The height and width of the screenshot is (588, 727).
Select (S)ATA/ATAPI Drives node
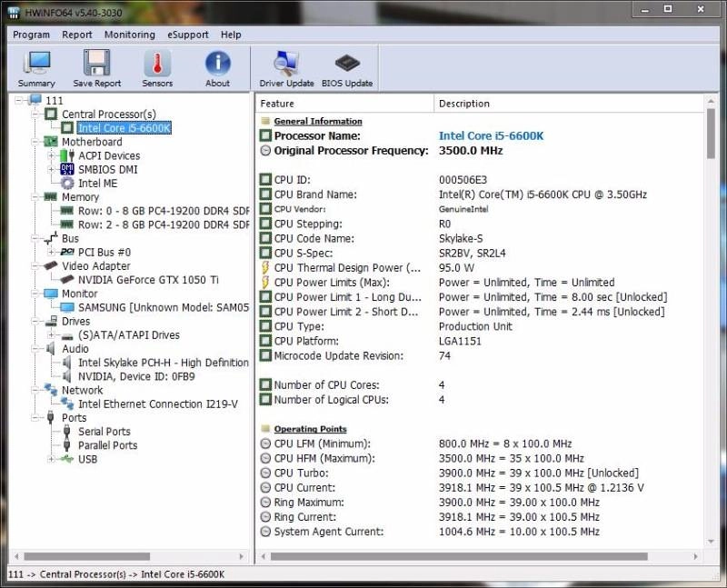[128, 335]
